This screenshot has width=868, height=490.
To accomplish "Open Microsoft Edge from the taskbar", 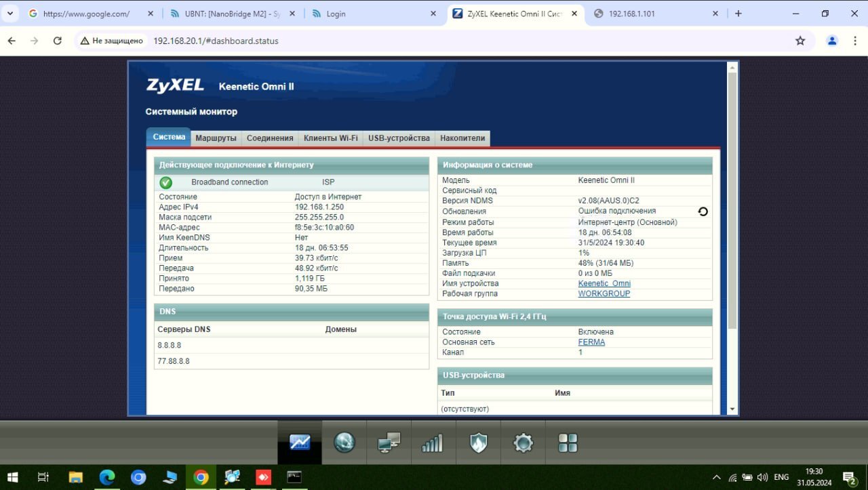I will click(107, 477).
